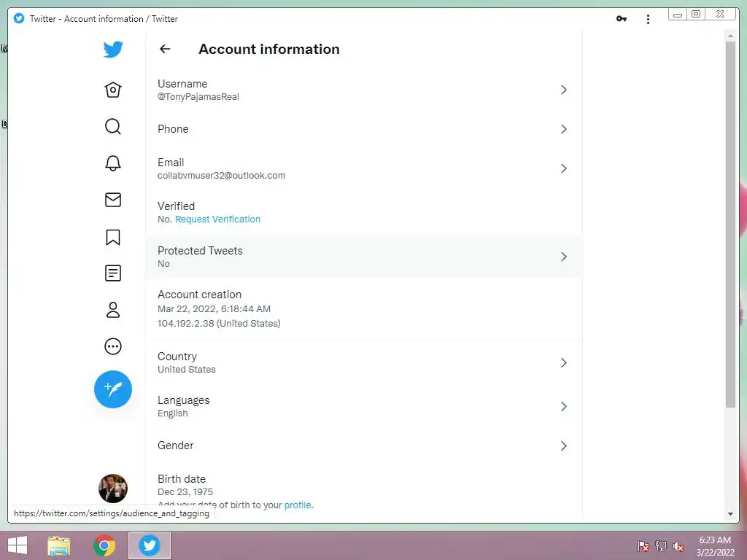The width and height of the screenshot is (747, 560).
Task: Click the Request Verification link
Action: (x=217, y=219)
